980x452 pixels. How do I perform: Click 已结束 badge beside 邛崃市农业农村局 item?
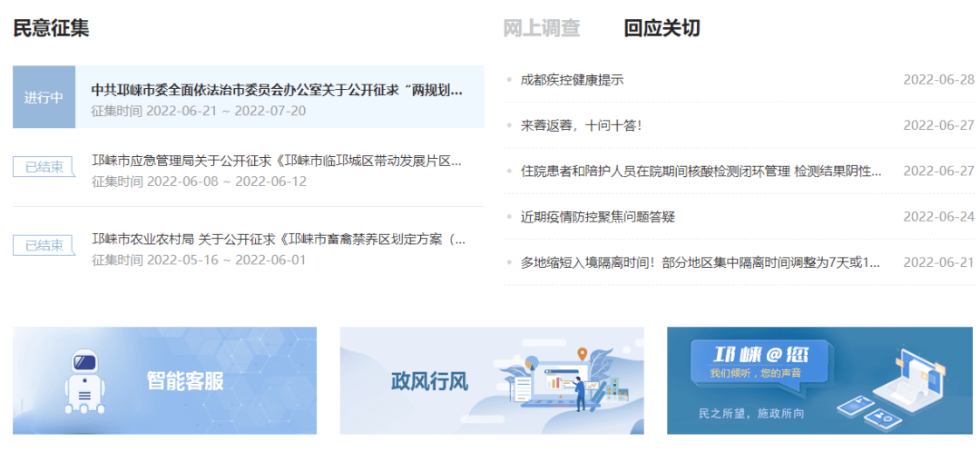pos(44,245)
